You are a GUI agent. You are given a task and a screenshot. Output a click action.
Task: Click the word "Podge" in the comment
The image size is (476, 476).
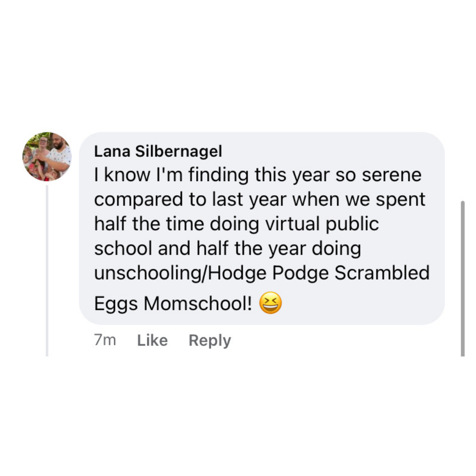click(x=301, y=273)
